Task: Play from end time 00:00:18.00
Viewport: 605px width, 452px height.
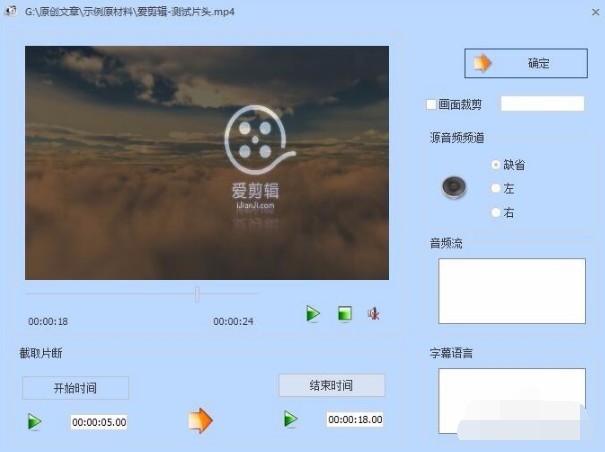Action: point(291,419)
